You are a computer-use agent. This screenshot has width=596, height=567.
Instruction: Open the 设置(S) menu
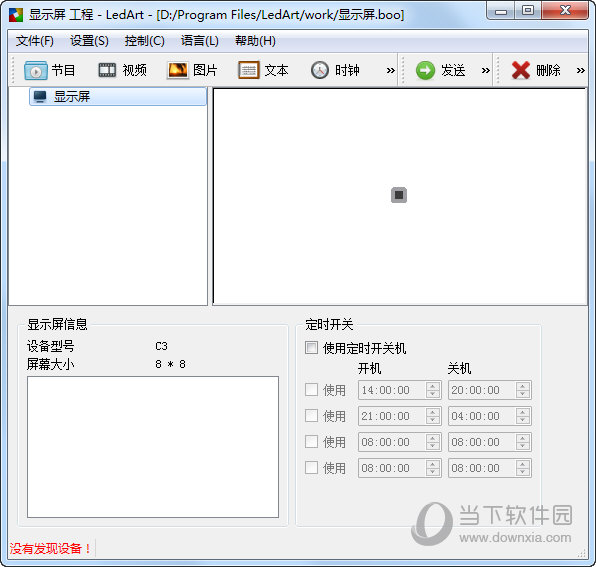pos(89,41)
